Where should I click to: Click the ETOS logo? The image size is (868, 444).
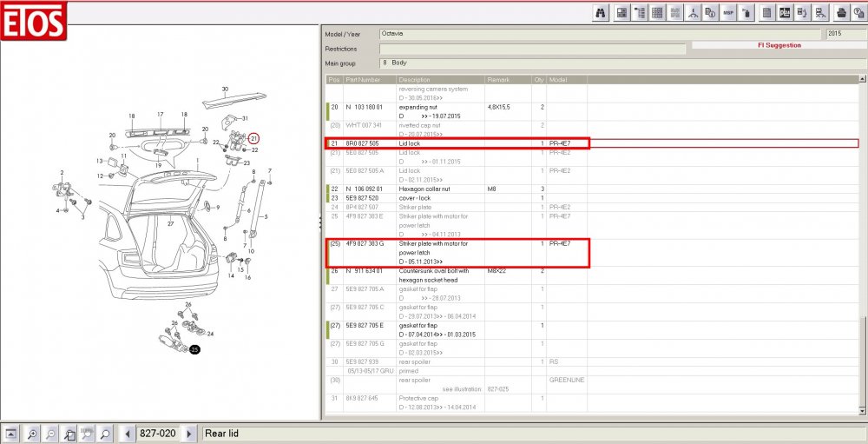(x=34, y=21)
